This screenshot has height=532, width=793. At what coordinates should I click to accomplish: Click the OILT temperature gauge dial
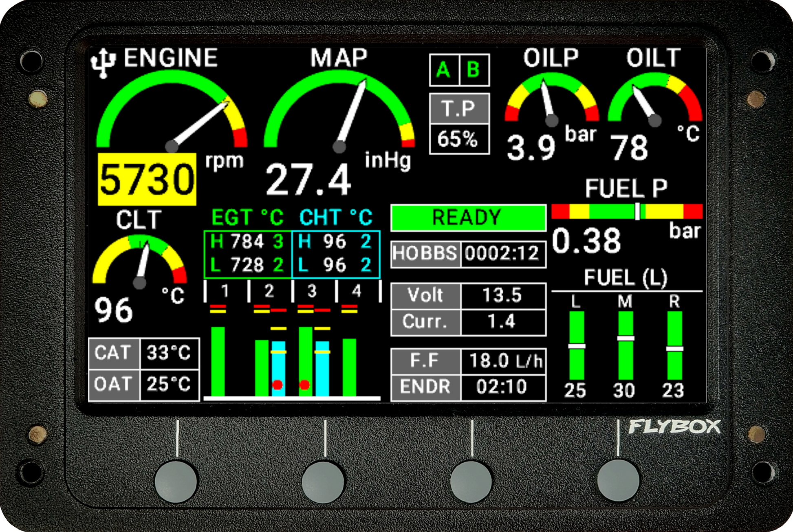(654, 100)
